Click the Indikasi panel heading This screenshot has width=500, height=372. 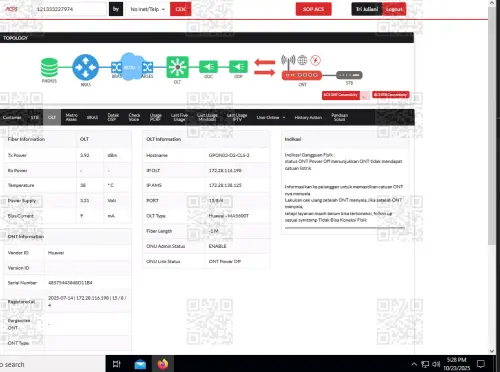293,139
